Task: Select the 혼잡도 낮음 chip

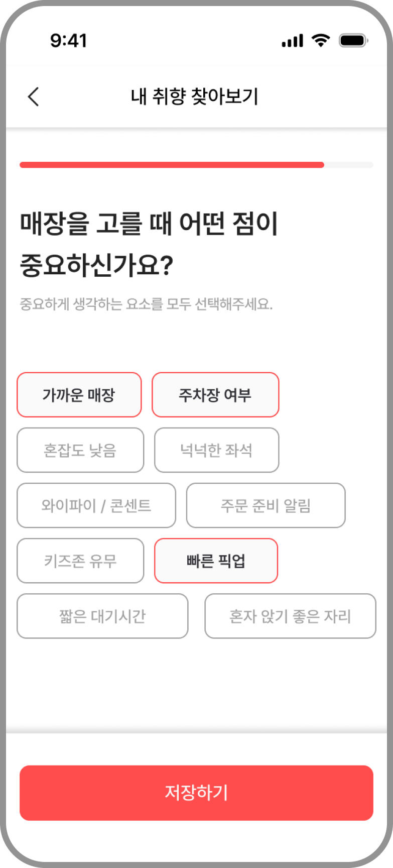Action: tap(80, 450)
